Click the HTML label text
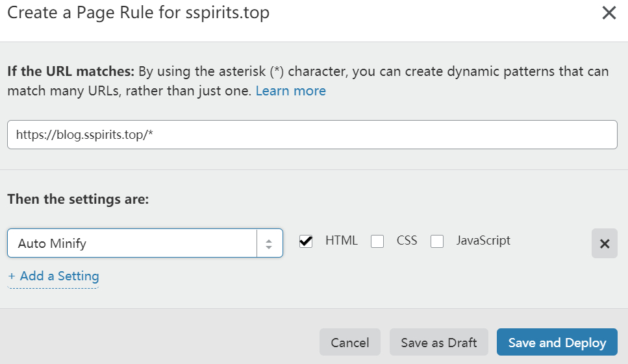Viewport: 628px width, 364px height. [341, 241]
